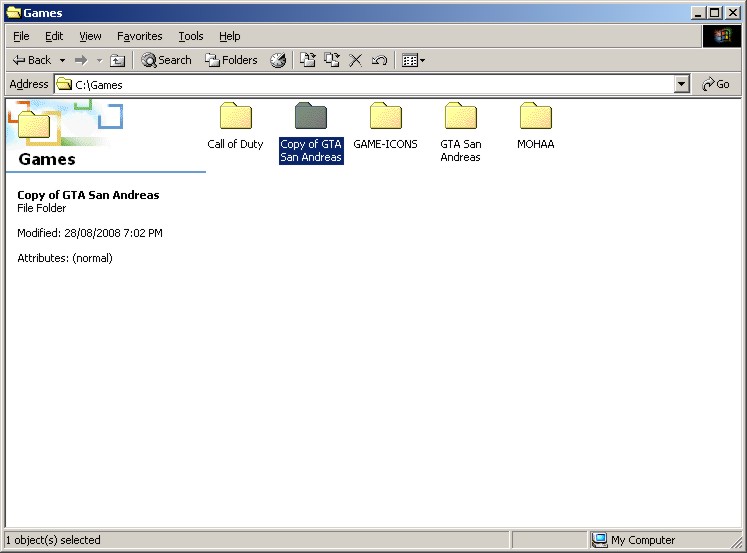Open the Views dropdown button
This screenshot has height=553, width=747.
[413, 60]
